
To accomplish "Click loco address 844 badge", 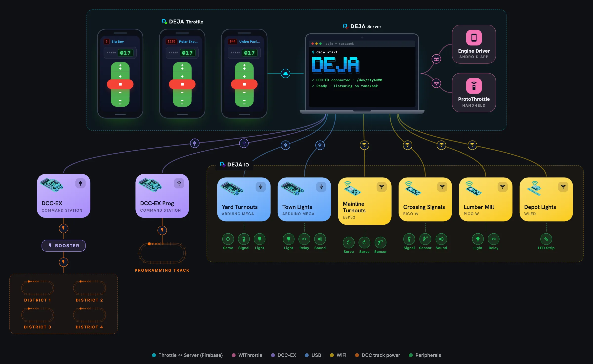I will pos(233,41).
